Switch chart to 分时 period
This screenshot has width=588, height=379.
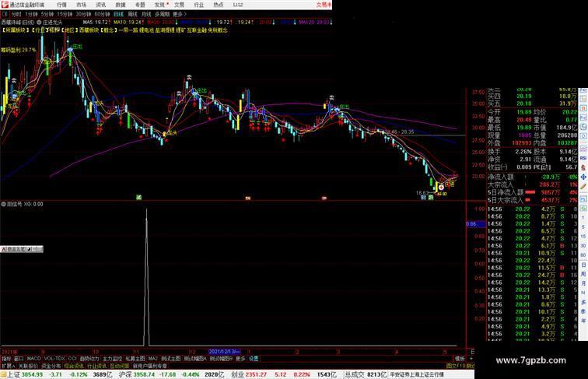pyautogui.click(x=16, y=14)
